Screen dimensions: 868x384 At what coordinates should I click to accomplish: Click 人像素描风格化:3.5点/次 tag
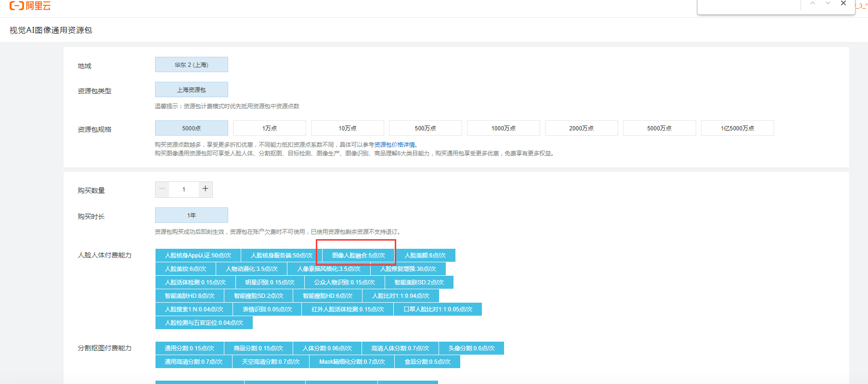(329, 269)
